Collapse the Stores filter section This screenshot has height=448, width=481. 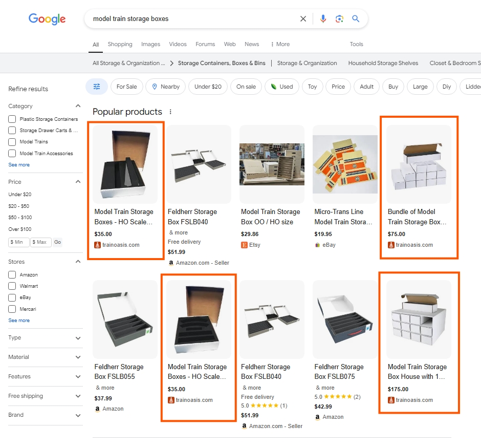point(78,262)
